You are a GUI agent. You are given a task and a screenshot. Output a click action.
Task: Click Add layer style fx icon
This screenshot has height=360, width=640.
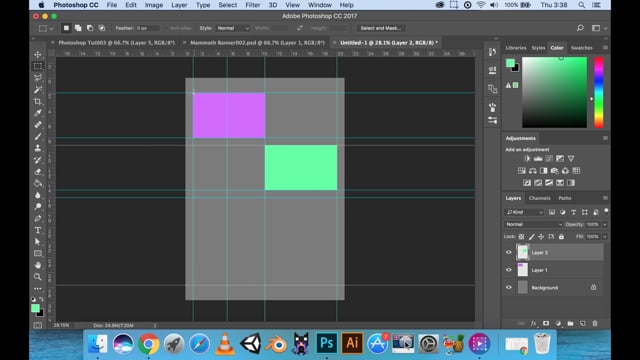pyautogui.click(x=533, y=323)
